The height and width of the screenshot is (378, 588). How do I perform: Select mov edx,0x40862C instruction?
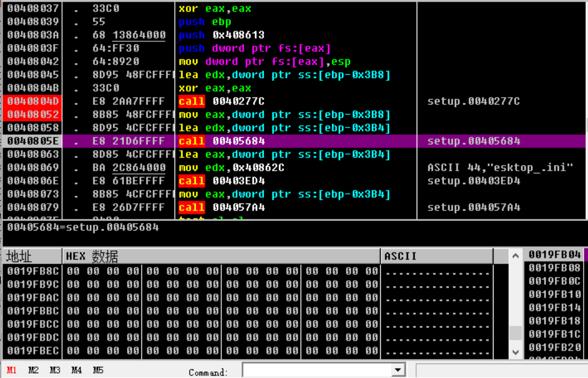(232, 167)
